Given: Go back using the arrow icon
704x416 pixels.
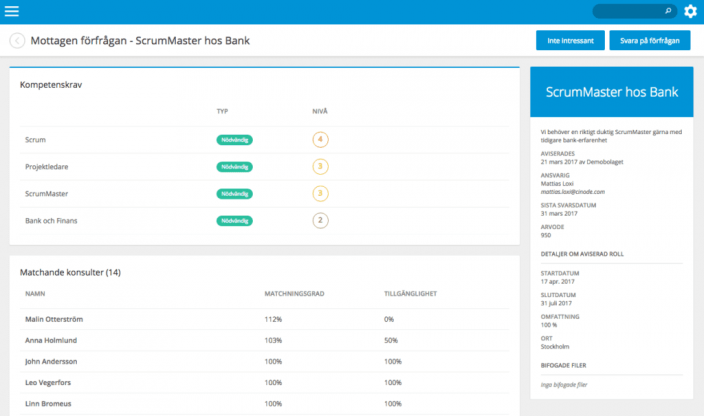Looking at the screenshot, I should [17, 41].
